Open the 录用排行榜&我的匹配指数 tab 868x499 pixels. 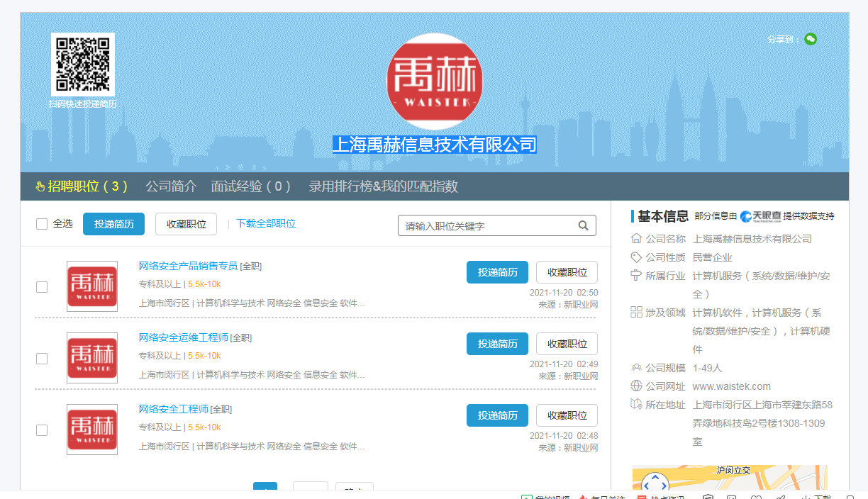click(x=383, y=186)
